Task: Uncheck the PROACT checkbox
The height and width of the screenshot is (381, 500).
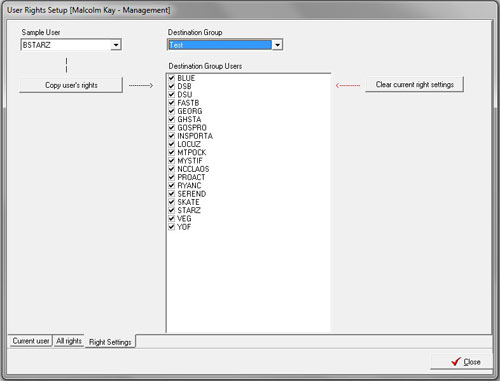Action: tap(172, 177)
